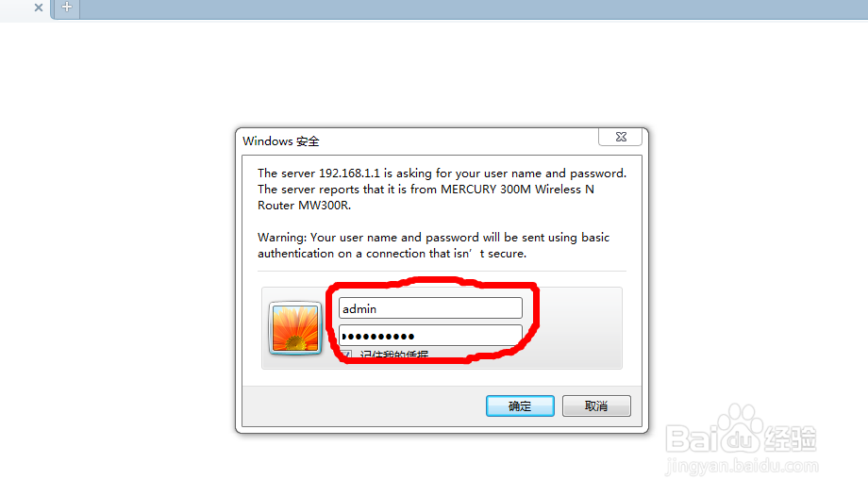This screenshot has height=496, width=868.
Task: Click the sunflower user account picture
Action: click(x=295, y=328)
